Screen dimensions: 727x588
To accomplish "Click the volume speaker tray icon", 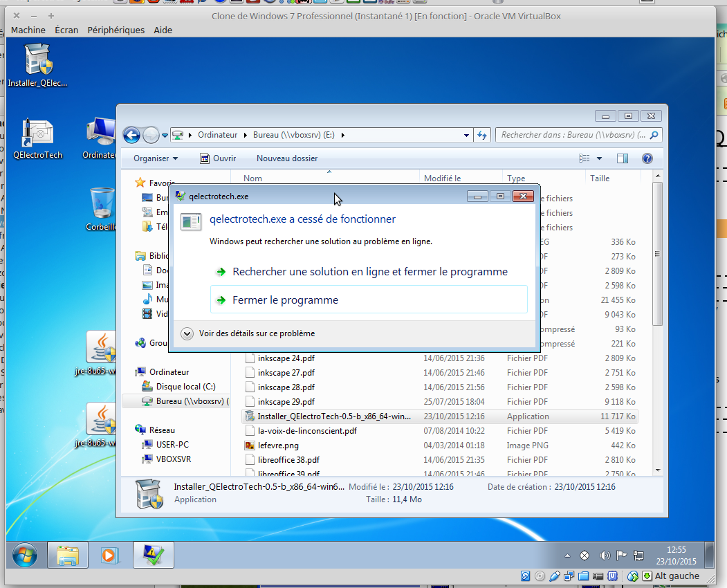I will 605,555.
